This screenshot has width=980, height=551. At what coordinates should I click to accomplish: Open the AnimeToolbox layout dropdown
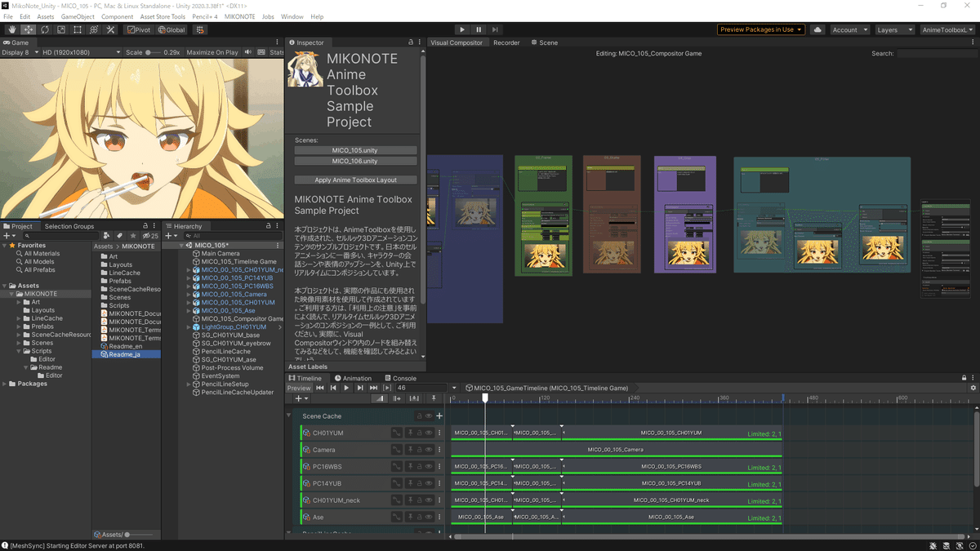click(947, 29)
